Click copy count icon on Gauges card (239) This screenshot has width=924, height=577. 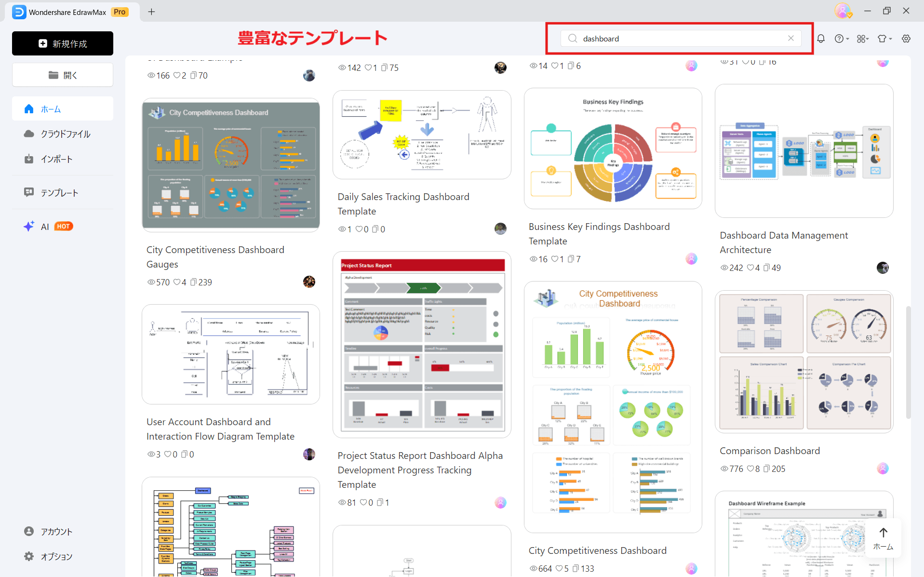tap(193, 282)
